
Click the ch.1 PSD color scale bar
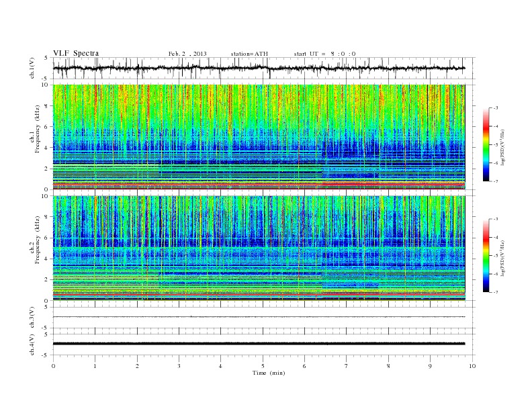click(486, 144)
